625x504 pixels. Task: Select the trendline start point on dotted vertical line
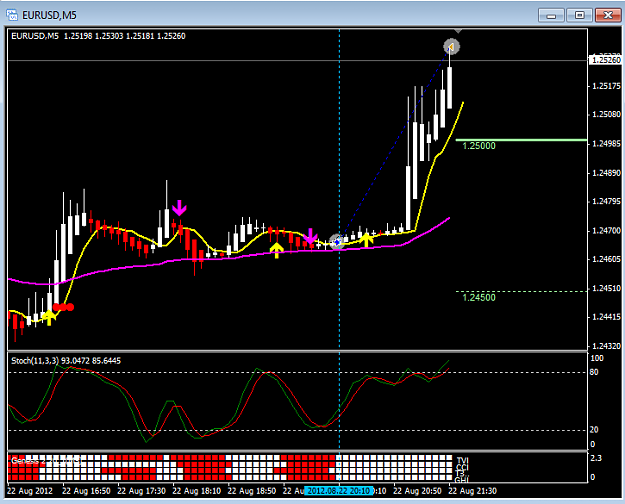(x=338, y=242)
